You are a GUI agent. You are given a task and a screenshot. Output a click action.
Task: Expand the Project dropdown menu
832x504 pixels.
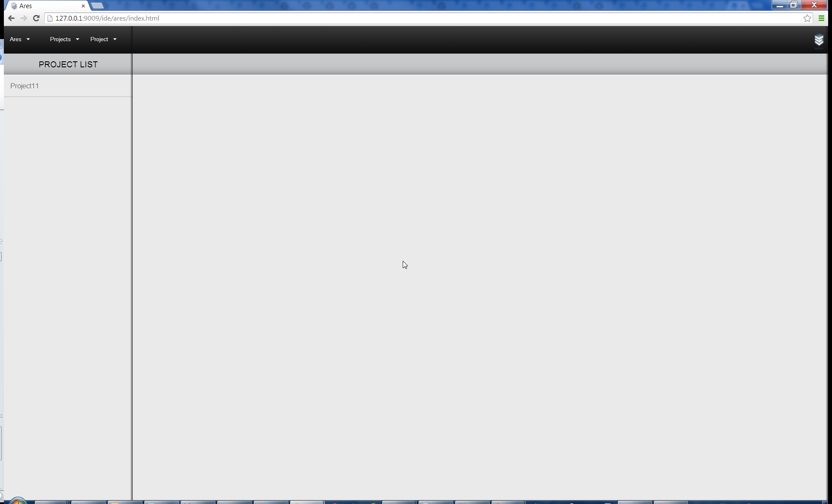103,39
